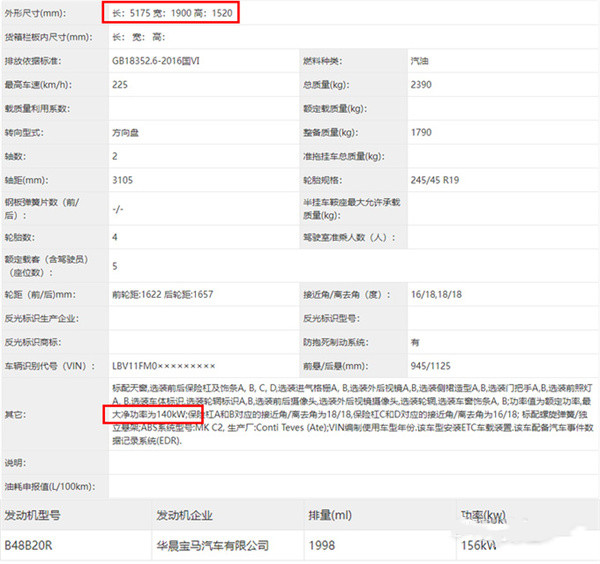600x564 pixels.
Task: Click the tire specification 245/45 R19
Action: coord(442,181)
